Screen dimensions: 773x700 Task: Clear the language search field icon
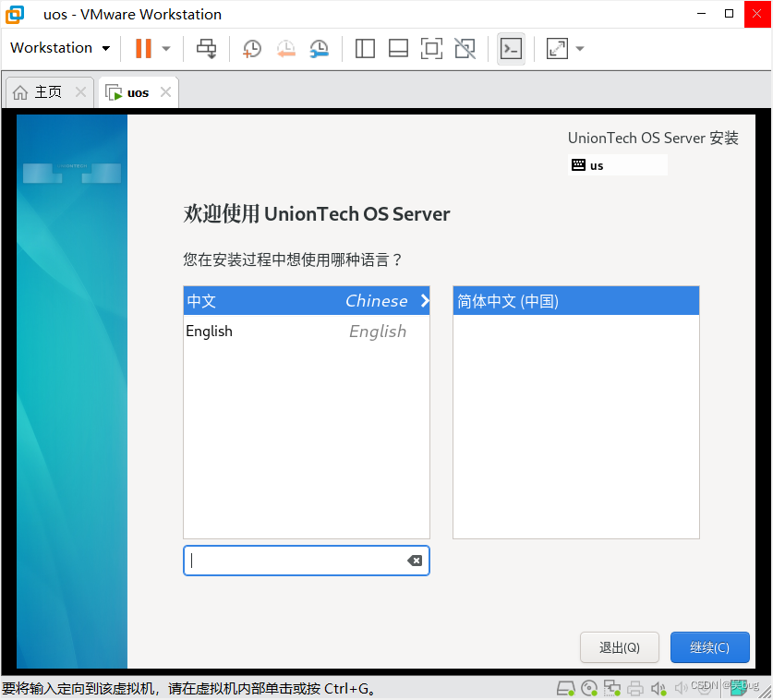click(415, 561)
